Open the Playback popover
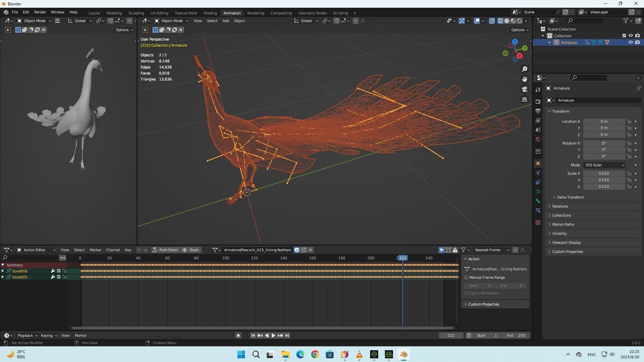Viewport: 644px width, 362px height. click(x=27, y=335)
